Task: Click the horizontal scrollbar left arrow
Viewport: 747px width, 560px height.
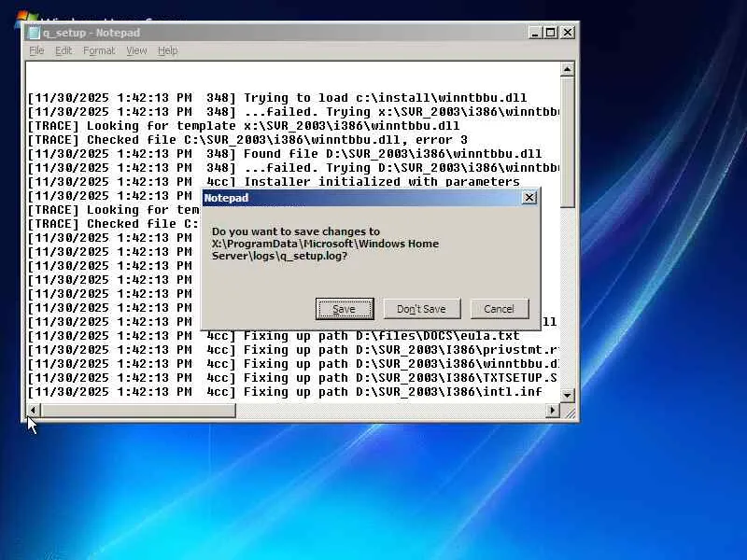Action: [x=33, y=410]
